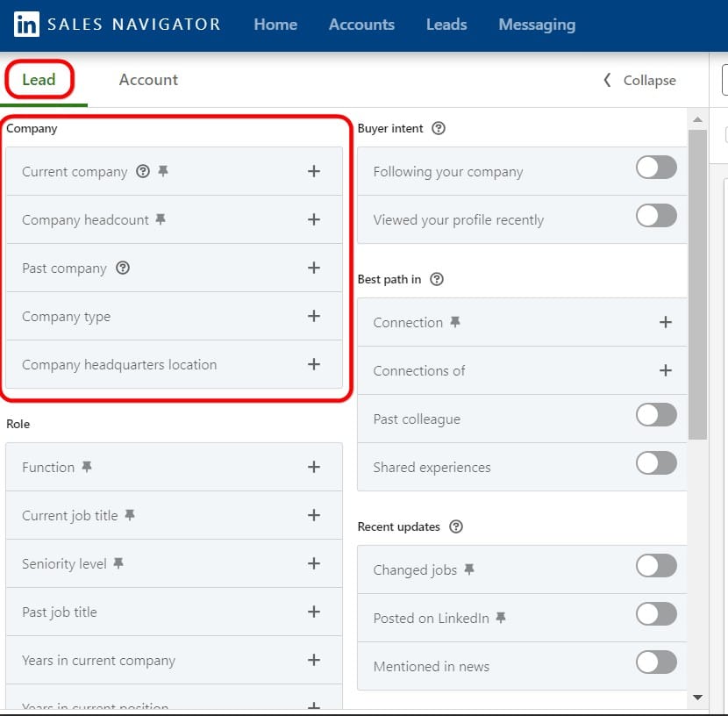
Task: Click help icon beside Past company
Action: (123, 268)
